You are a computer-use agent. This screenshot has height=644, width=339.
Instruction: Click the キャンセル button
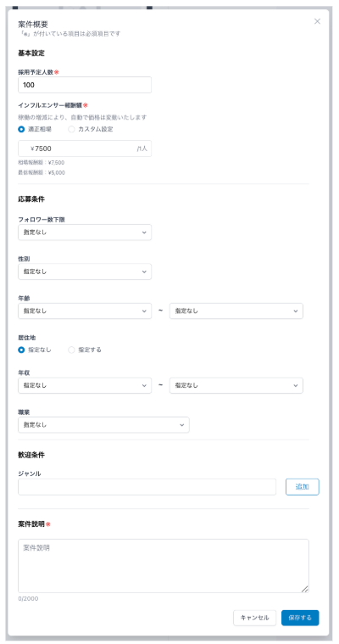coord(254,618)
